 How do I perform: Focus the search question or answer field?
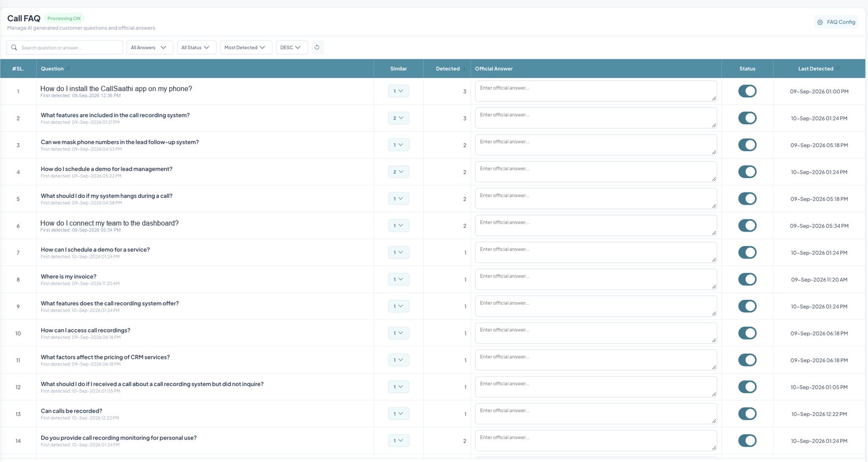click(65, 48)
